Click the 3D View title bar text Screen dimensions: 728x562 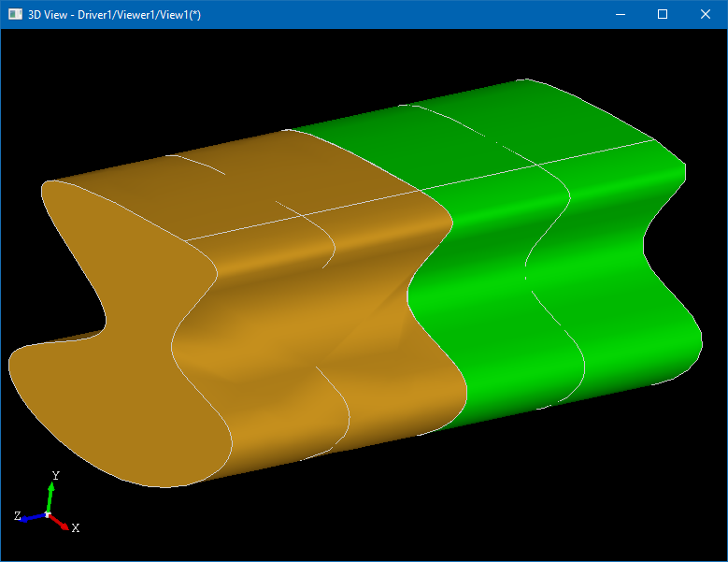(114, 15)
